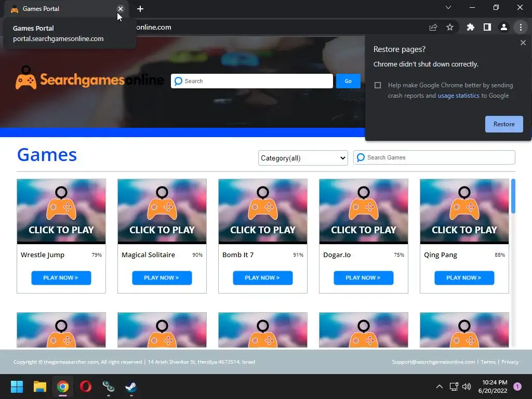Open the Windows Start menu
Viewport: 532px width, 399px height.
[x=17, y=387]
